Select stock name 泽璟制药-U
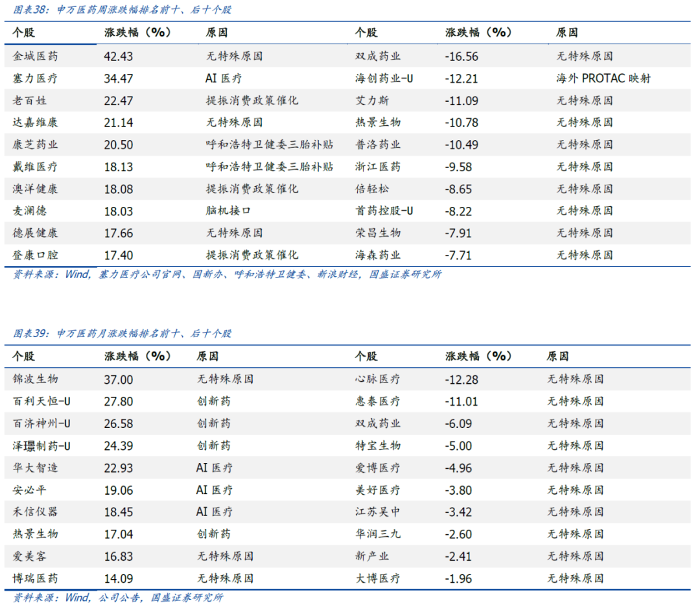 click(41, 445)
